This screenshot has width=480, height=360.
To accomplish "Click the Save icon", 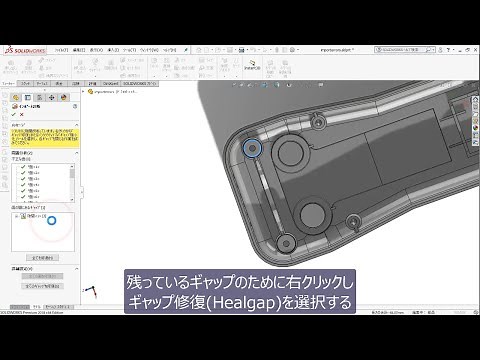I will coord(230,50).
